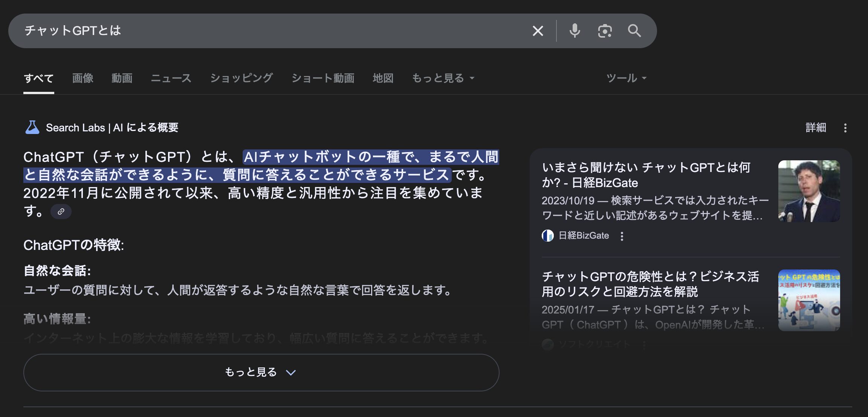Open the ツール dropdown
The width and height of the screenshot is (868, 417).
coord(627,78)
